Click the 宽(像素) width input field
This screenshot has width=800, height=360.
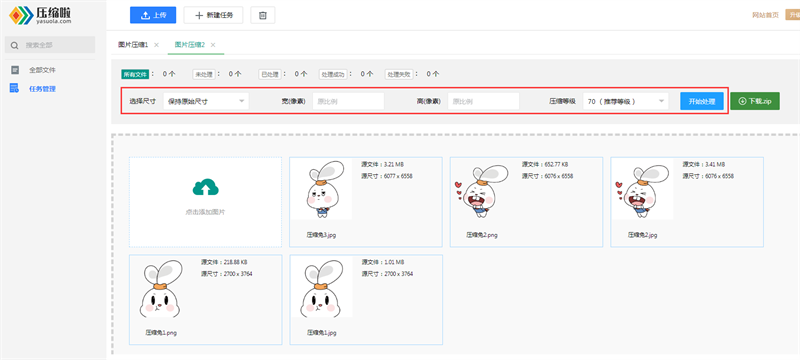click(348, 101)
